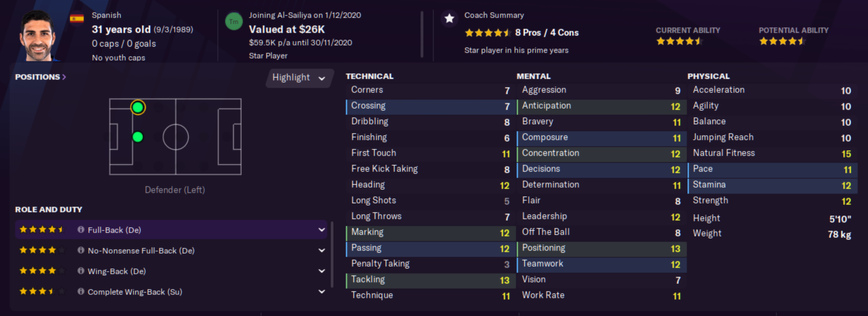Image resolution: width=868 pixels, height=316 pixels.
Task: Click the info icon beside Full-Back (De)
Action: point(81,230)
